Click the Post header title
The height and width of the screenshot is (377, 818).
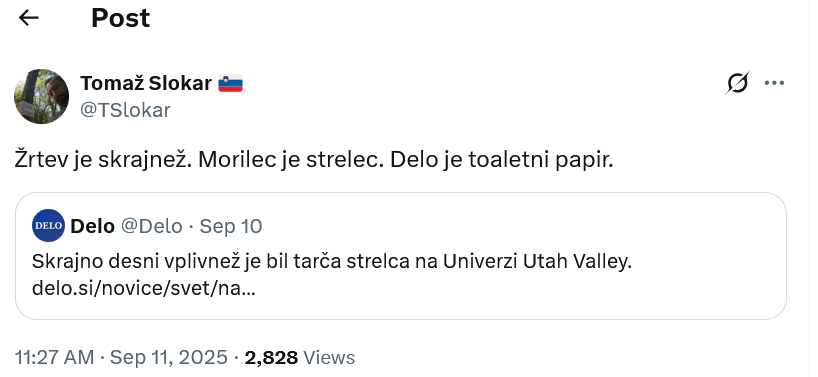pos(121,18)
